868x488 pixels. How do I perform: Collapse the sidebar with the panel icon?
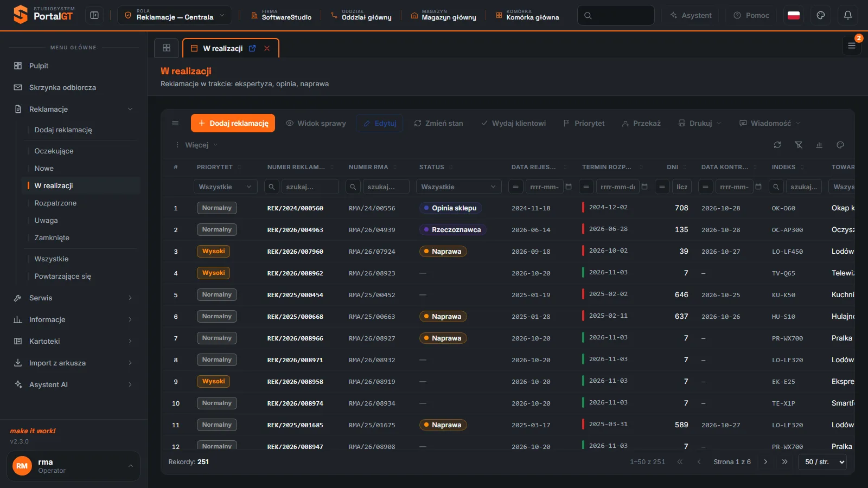coord(94,16)
